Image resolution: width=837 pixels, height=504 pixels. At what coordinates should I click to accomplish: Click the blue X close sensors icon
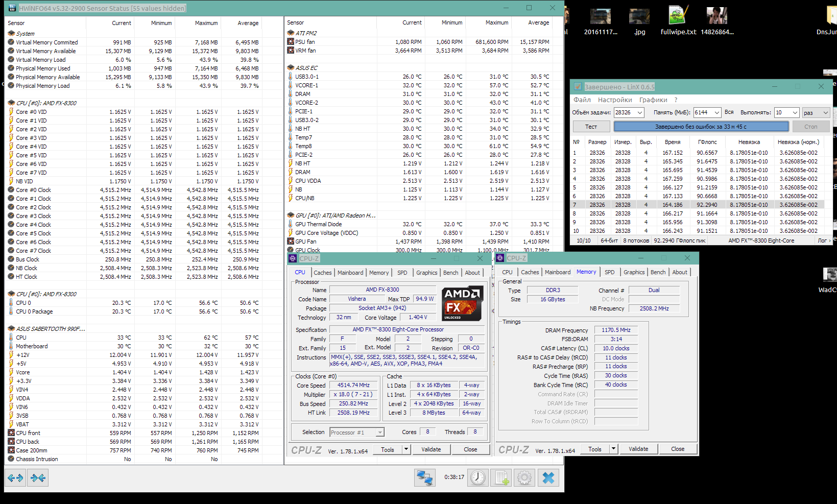point(548,477)
